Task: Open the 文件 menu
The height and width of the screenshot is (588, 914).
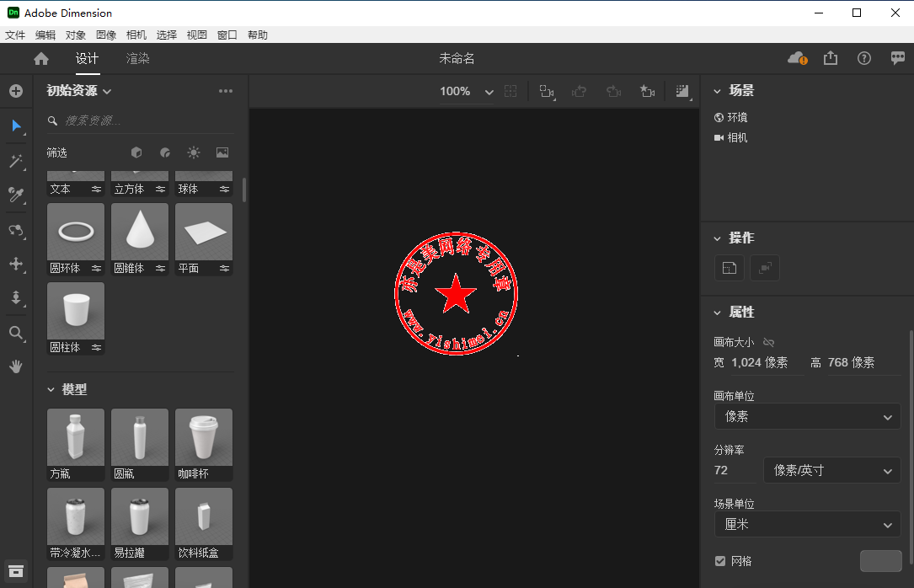Action: (x=15, y=35)
